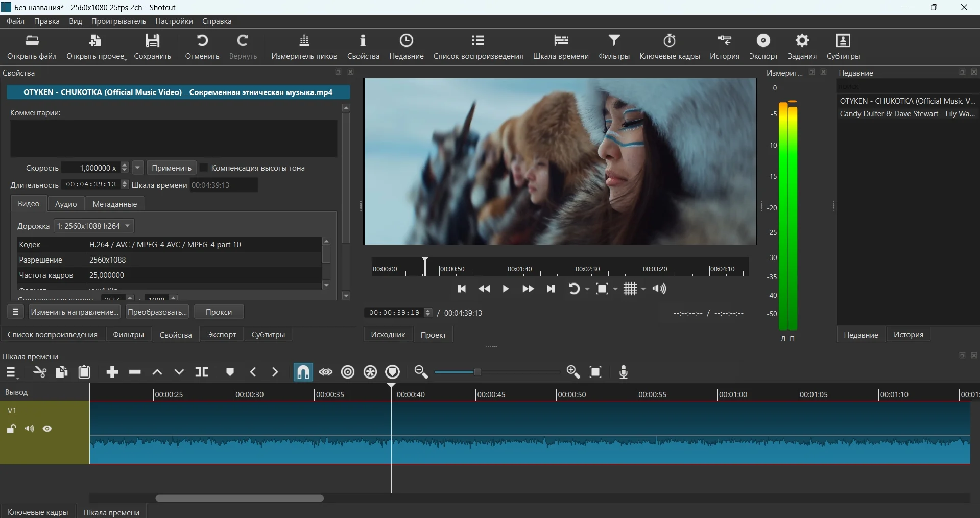Click Длительность spinner arrows
The height and width of the screenshot is (518, 980).
click(x=125, y=184)
